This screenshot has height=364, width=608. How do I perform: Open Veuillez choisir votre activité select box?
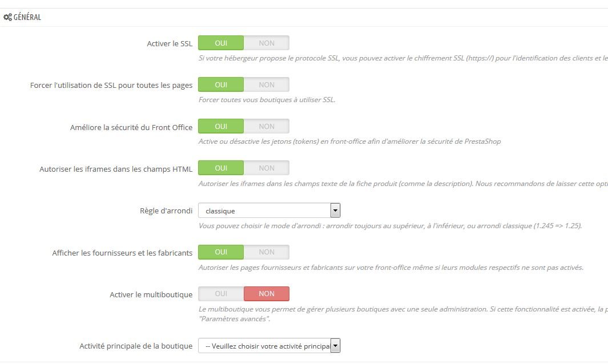pos(269,345)
